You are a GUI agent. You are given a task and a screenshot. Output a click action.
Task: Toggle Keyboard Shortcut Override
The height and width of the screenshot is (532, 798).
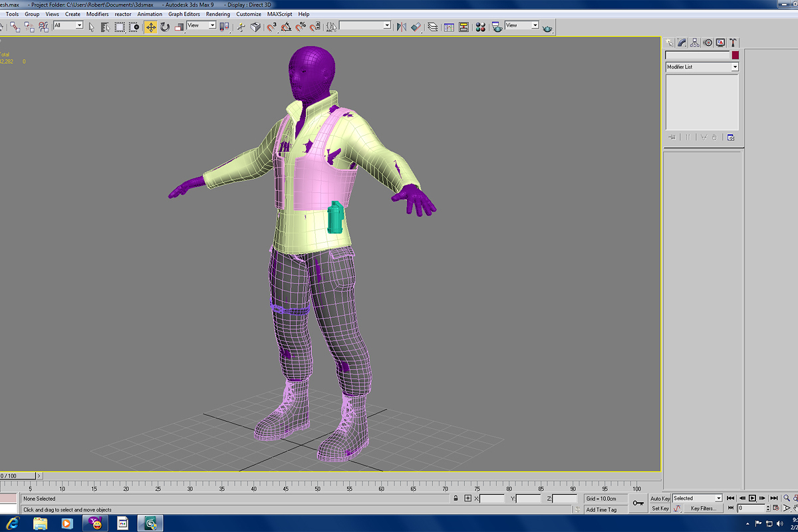[x=255, y=27]
